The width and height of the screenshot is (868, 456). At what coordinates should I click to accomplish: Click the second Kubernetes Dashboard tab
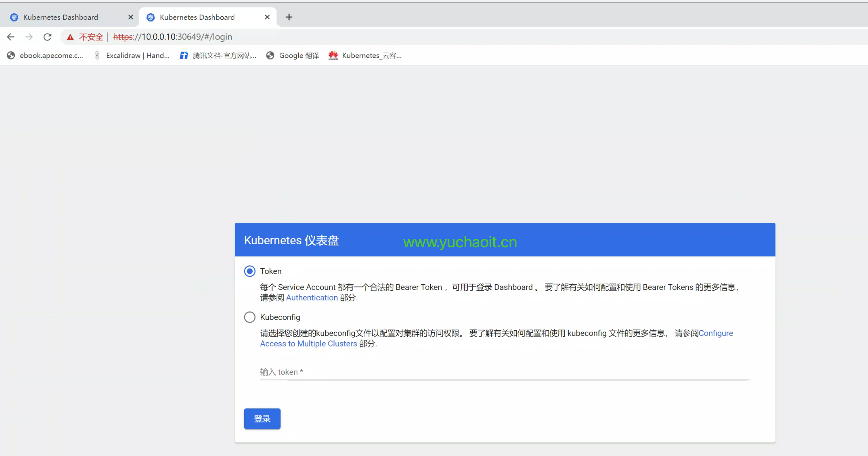pyautogui.click(x=197, y=17)
